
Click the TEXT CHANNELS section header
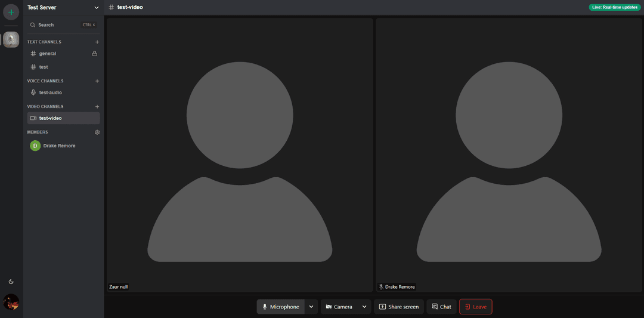pyautogui.click(x=44, y=42)
